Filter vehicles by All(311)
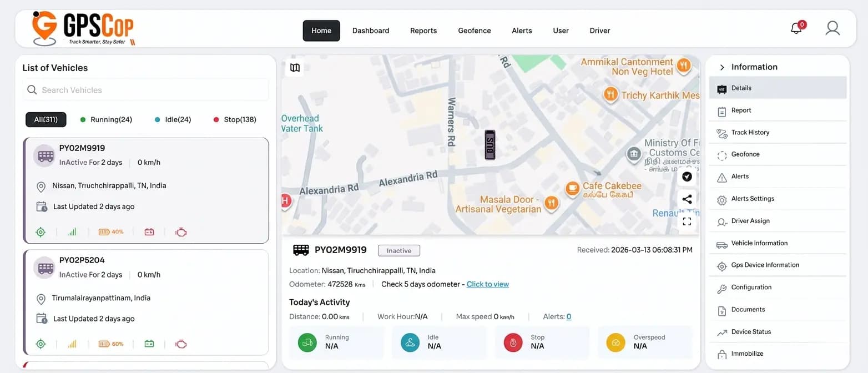This screenshot has height=373, width=868. (46, 119)
